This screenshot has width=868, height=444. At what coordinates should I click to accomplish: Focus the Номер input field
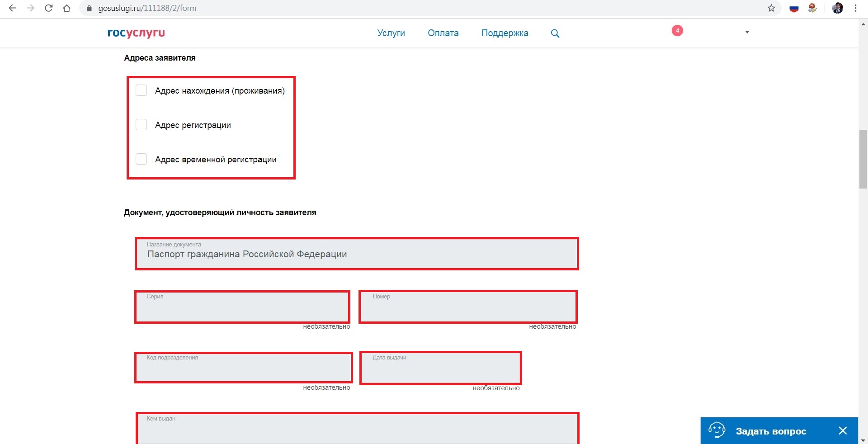(468, 307)
